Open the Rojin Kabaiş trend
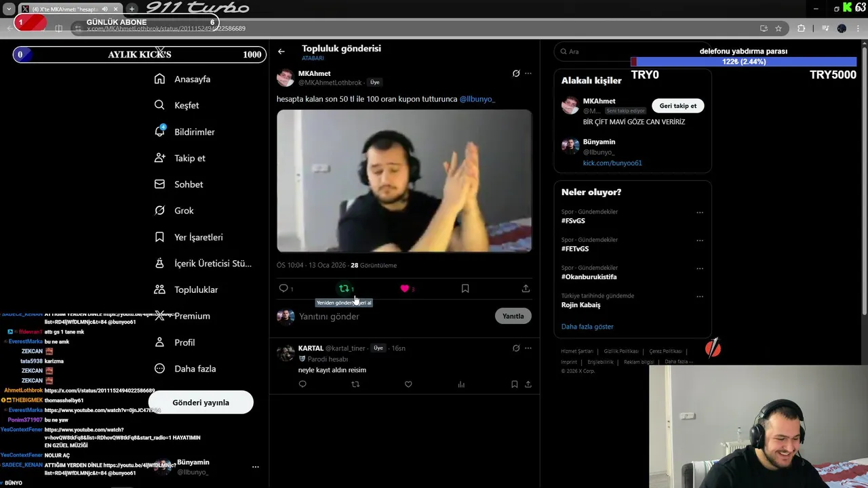 580,305
